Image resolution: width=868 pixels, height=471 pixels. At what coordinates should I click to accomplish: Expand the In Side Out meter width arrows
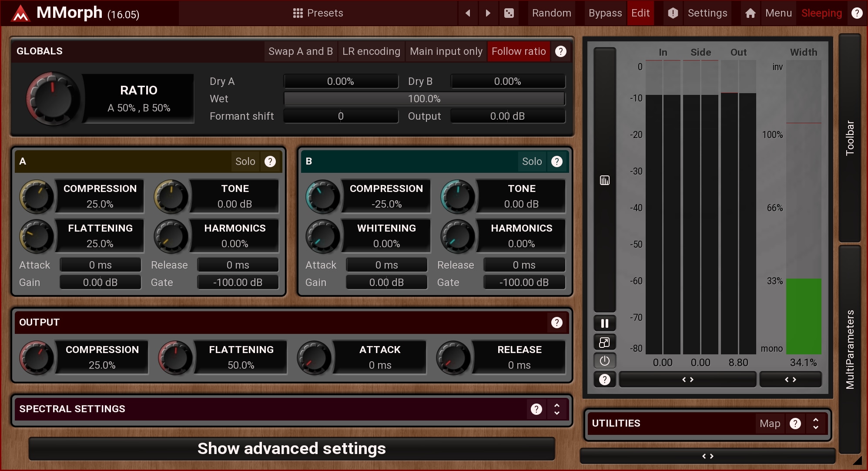[687, 380]
